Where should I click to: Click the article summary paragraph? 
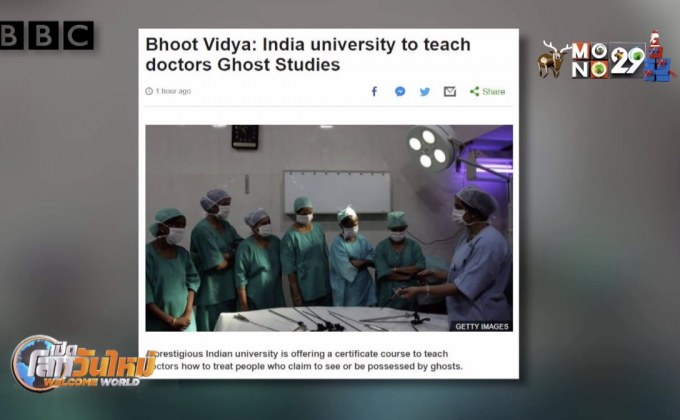coord(305,360)
